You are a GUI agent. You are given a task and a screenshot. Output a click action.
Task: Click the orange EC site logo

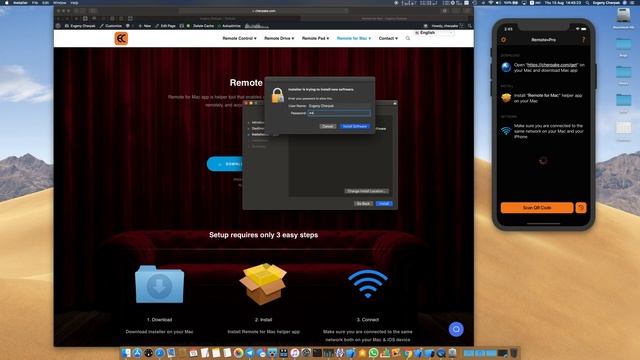pyautogui.click(x=121, y=38)
